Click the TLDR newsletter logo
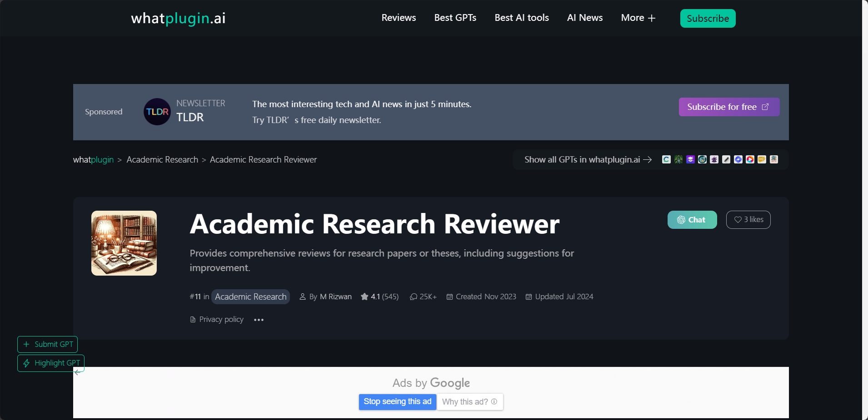868x420 pixels. click(157, 112)
